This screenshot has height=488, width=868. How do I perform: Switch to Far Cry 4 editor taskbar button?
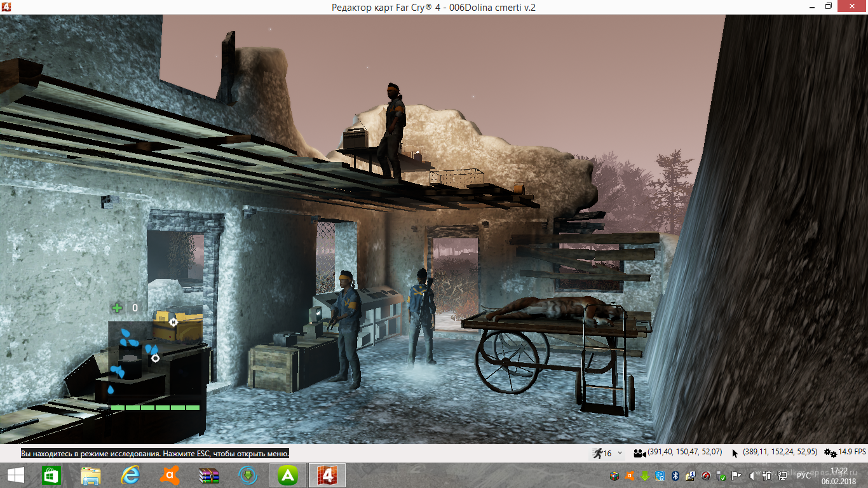[327, 475]
